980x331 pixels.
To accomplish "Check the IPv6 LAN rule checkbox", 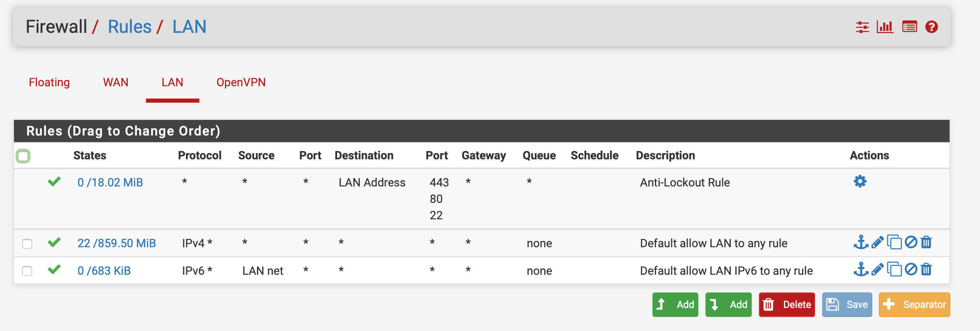I will (27, 271).
